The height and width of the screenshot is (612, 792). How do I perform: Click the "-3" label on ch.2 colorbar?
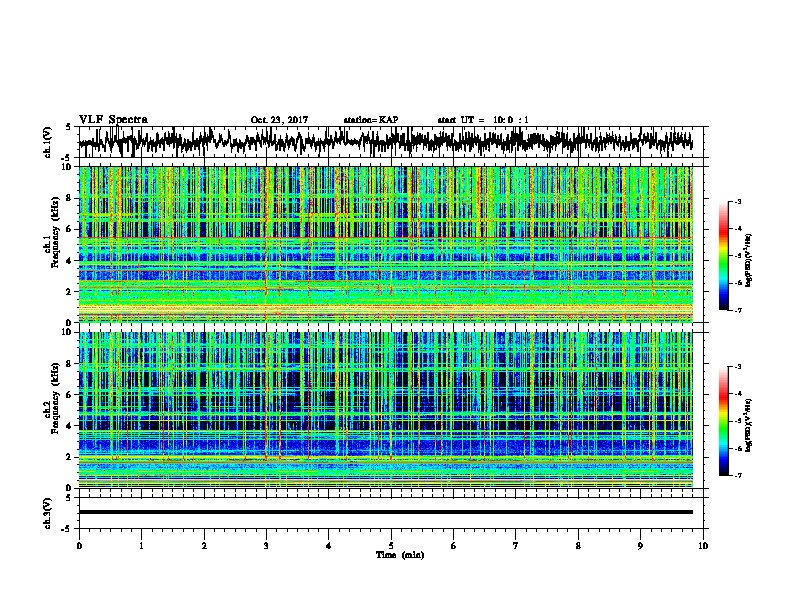click(737, 367)
